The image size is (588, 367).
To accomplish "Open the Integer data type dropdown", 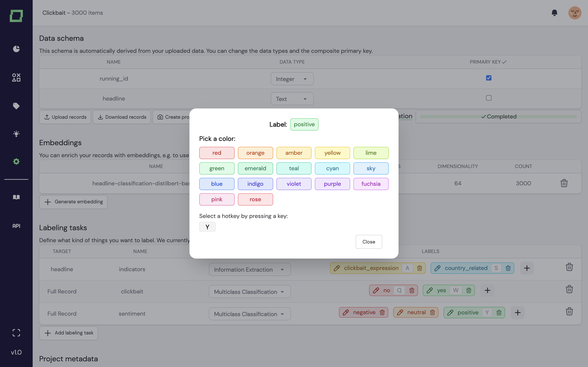I will click(292, 79).
